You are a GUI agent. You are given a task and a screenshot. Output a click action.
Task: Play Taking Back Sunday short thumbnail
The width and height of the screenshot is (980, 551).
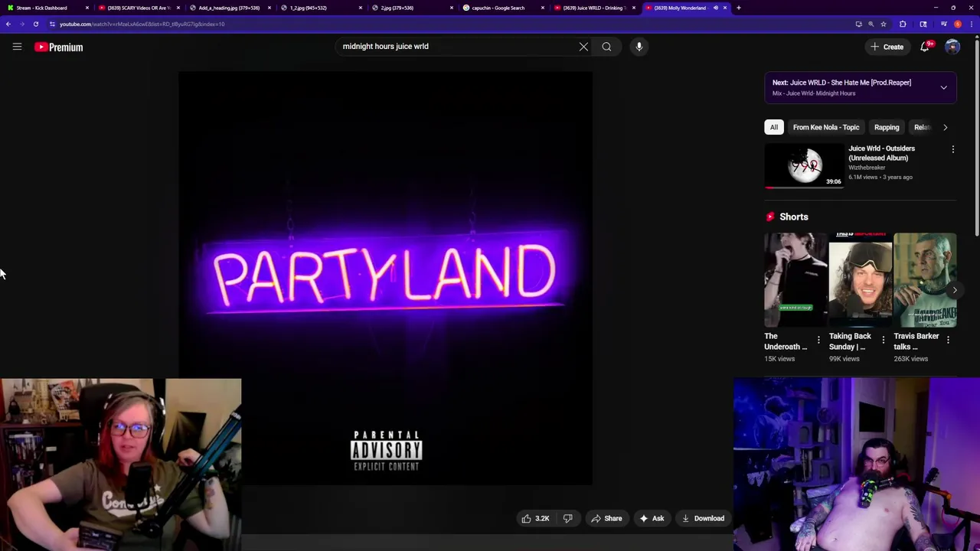pyautogui.click(x=861, y=280)
